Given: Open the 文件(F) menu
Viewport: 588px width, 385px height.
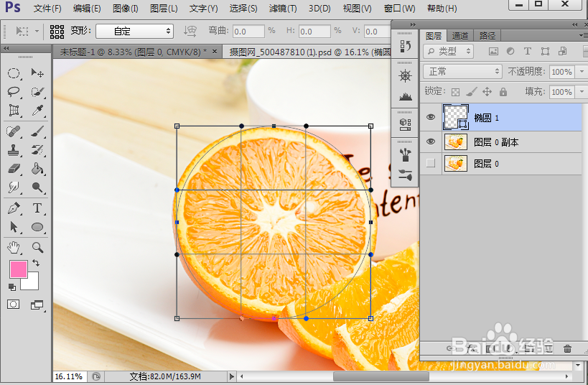Looking at the screenshot, I should pos(47,8).
